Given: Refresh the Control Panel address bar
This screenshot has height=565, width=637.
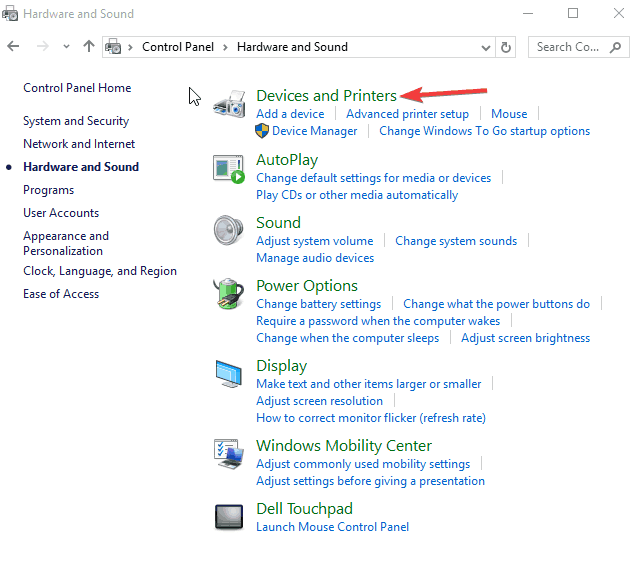Looking at the screenshot, I should [506, 47].
